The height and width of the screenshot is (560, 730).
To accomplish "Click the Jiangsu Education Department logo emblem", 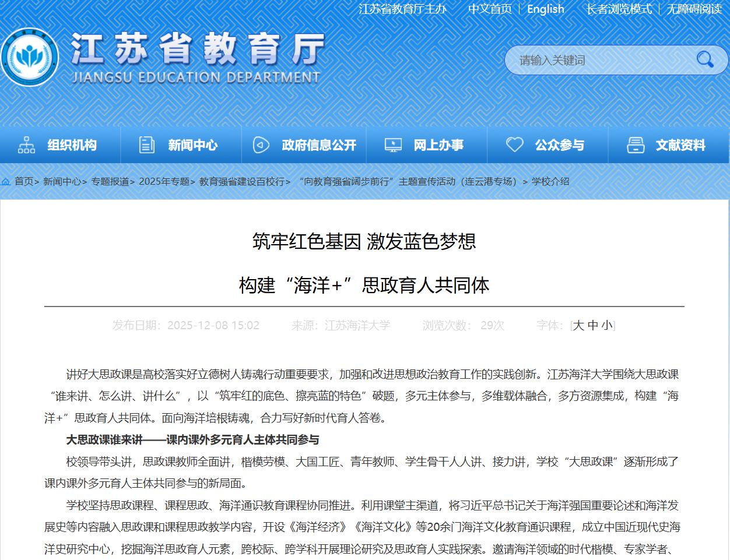I will point(29,57).
